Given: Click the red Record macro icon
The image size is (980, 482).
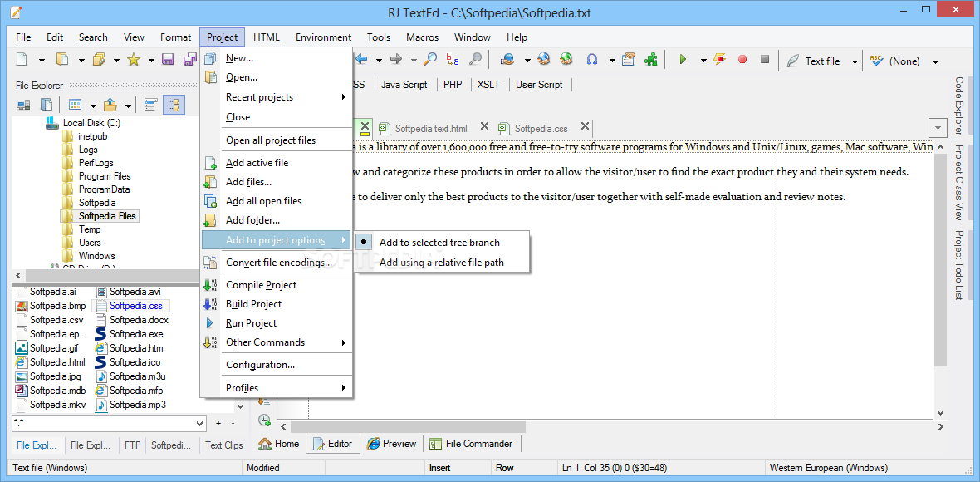Looking at the screenshot, I should [742, 59].
